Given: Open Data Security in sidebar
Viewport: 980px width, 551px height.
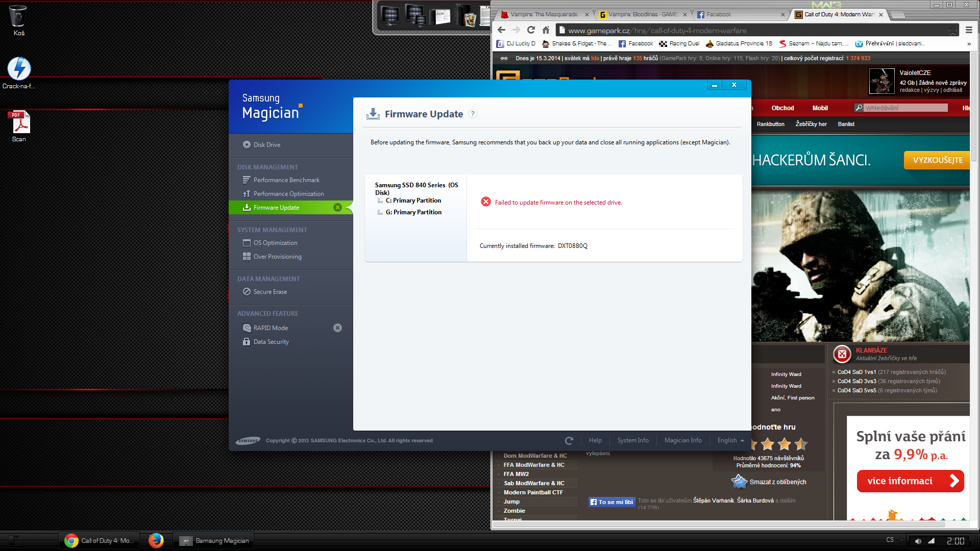Looking at the screenshot, I should (x=271, y=342).
